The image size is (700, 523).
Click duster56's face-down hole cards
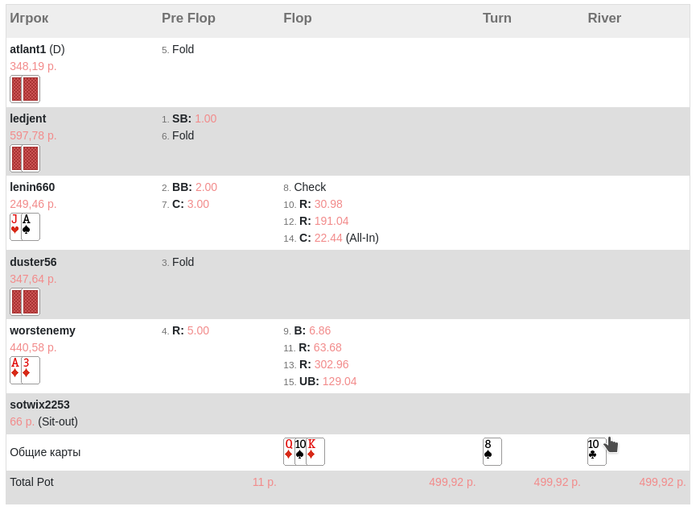click(25, 302)
